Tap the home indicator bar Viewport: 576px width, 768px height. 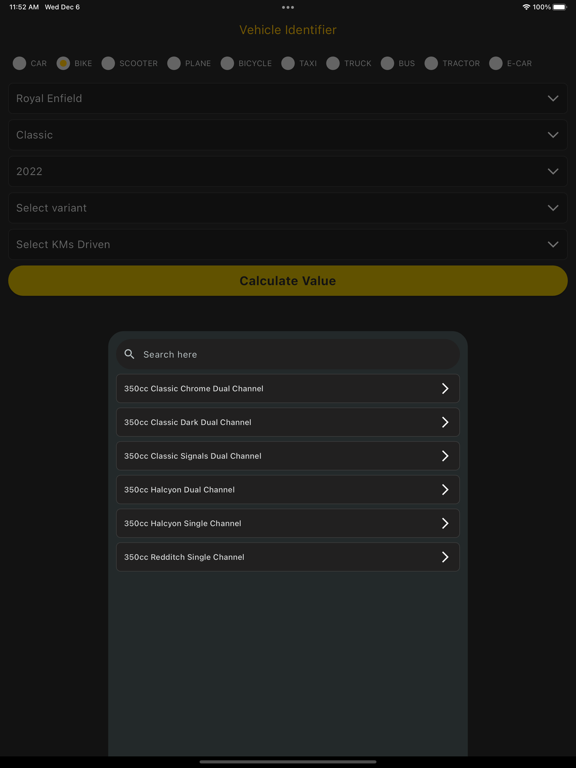pyautogui.click(x=288, y=762)
